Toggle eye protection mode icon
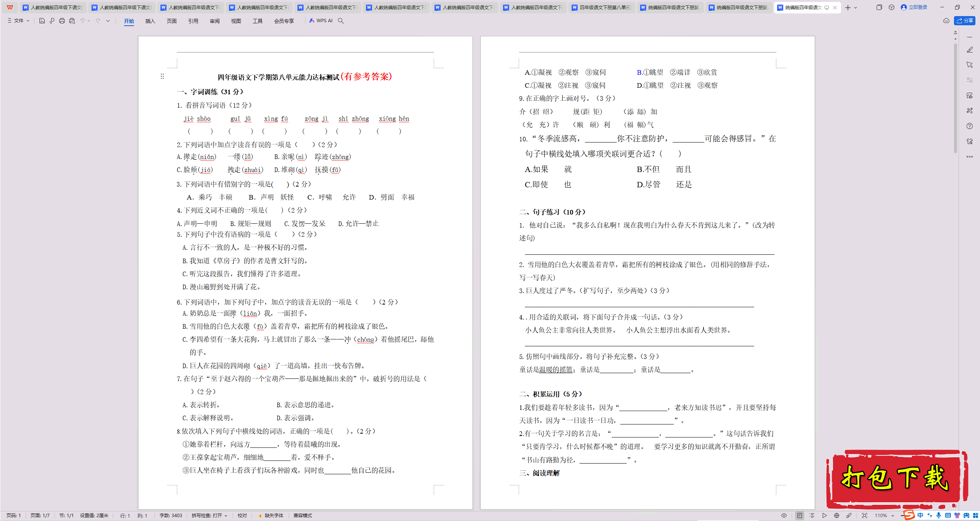This screenshot has width=980, height=521. tap(784, 516)
